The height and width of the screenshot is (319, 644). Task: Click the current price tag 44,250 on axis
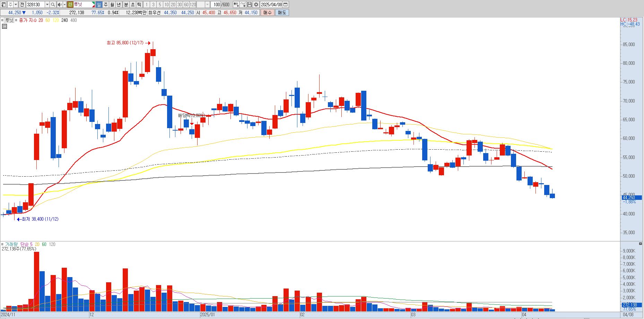point(632,197)
